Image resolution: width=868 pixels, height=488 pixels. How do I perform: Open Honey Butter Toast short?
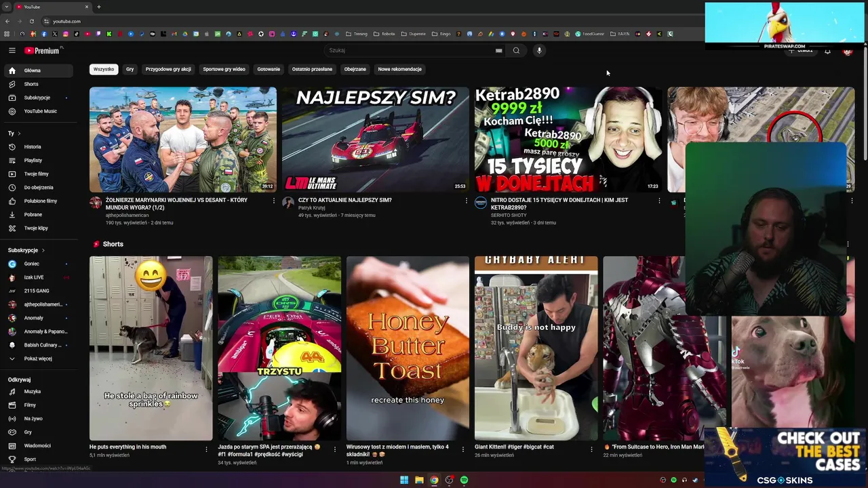pyautogui.click(x=408, y=348)
